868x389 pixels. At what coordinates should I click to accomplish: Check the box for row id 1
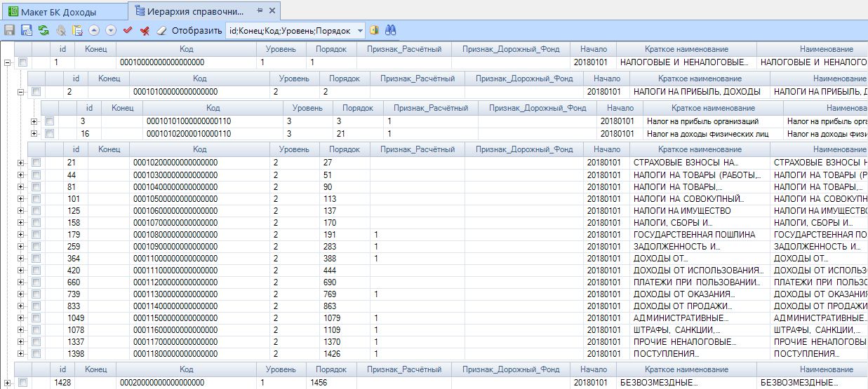coord(23,62)
